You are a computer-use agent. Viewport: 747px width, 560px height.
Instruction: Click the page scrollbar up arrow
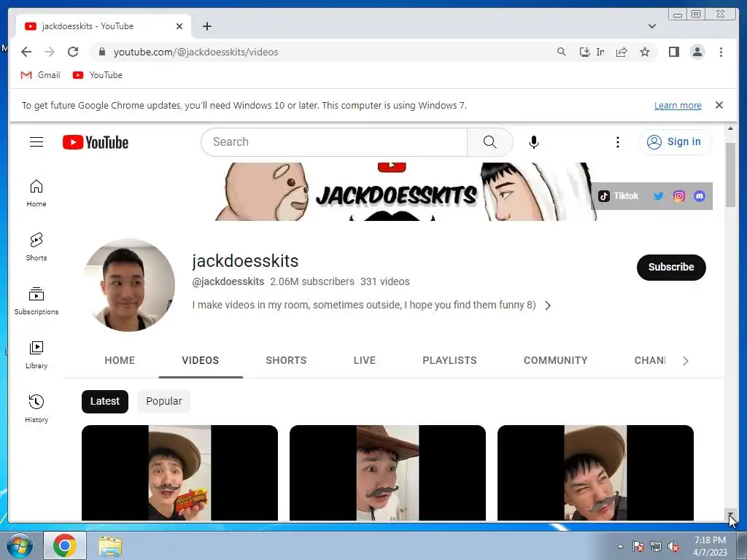(x=730, y=128)
